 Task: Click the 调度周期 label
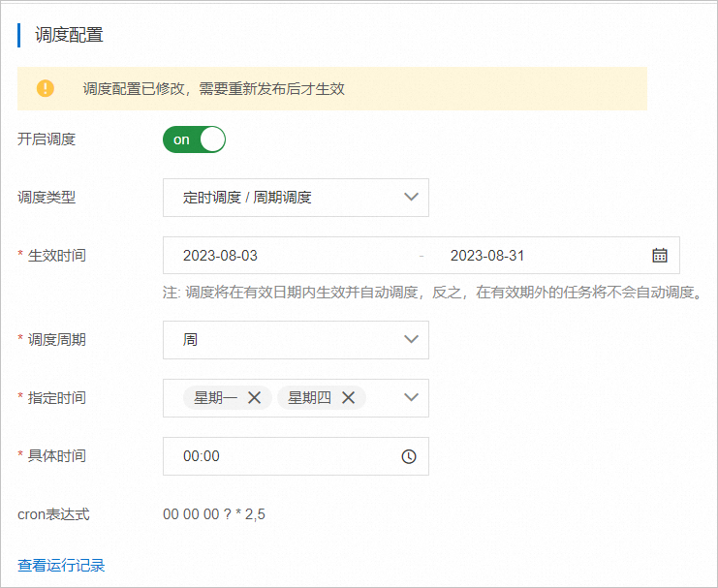pos(57,340)
